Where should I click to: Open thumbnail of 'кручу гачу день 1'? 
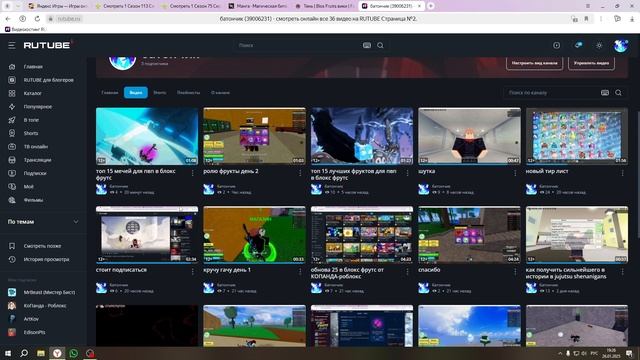pos(254,234)
